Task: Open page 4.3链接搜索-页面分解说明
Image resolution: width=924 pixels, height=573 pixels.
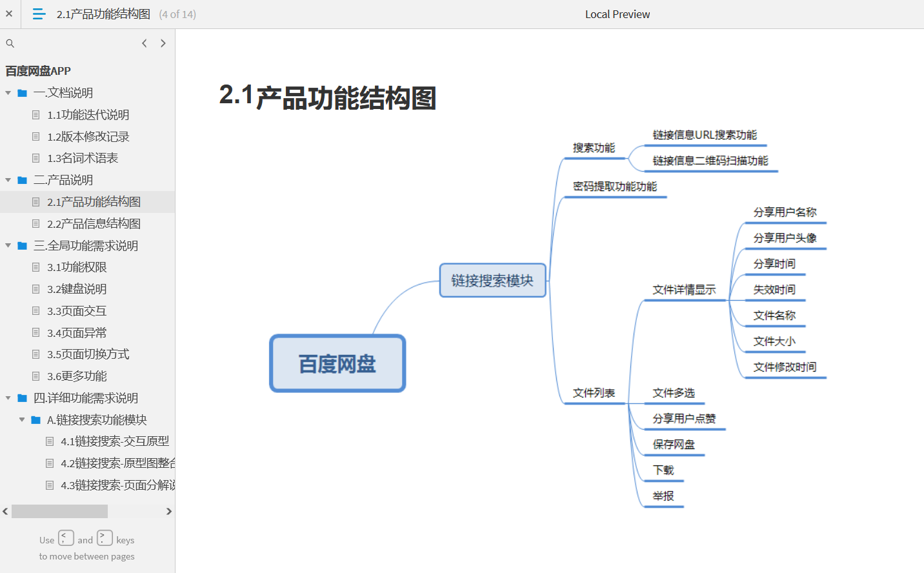Action: pos(117,485)
